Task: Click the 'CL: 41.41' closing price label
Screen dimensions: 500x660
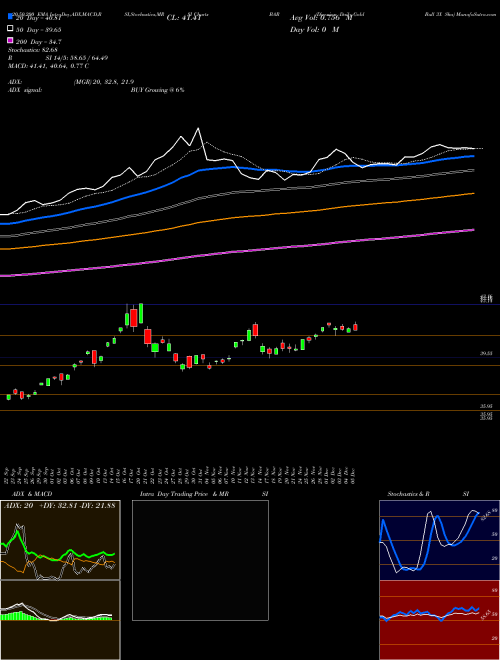Action: 185,18
